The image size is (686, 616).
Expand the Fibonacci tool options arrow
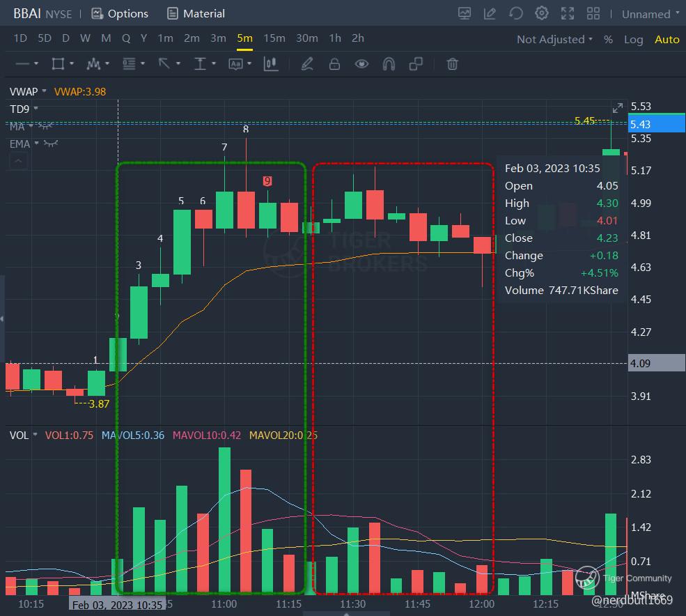pyautogui.click(x=143, y=64)
